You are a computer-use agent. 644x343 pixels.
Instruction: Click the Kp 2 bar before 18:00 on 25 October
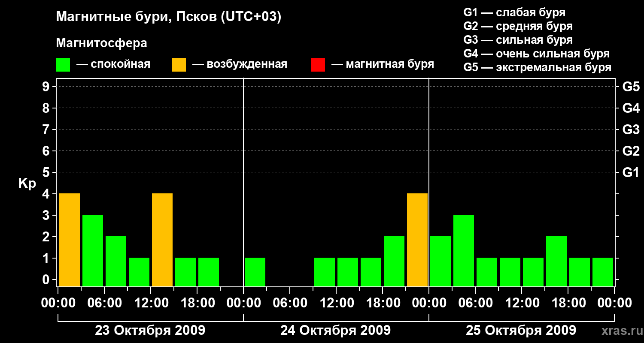556,261
